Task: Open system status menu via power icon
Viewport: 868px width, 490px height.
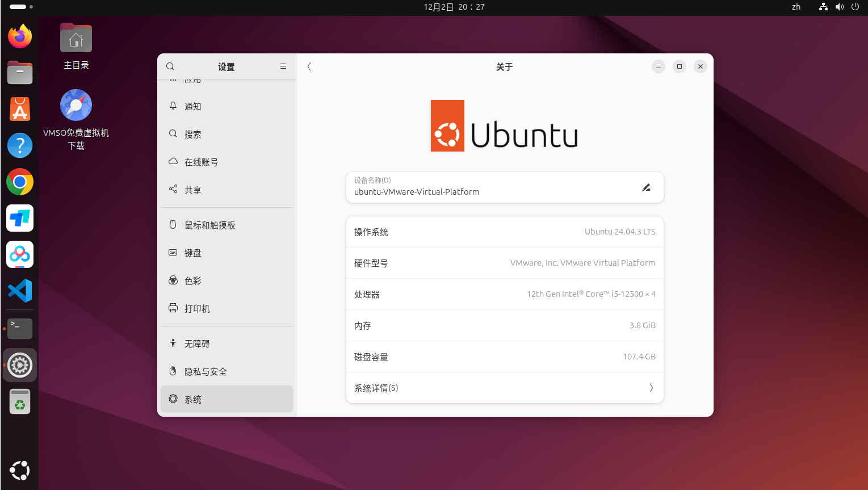Action: [855, 7]
